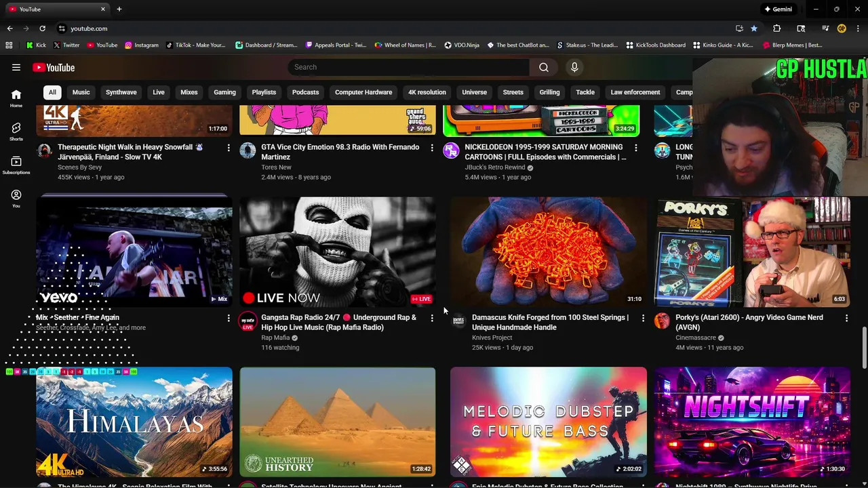Image resolution: width=868 pixels, height=488 pixels.
Task: Open options menu for Mix - Seether - Fine Again
Action: [229, 318]
